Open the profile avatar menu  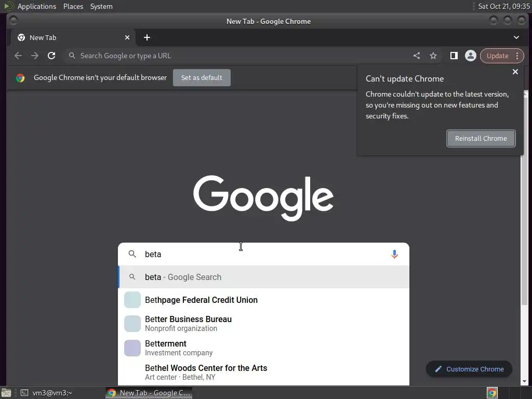471,56
